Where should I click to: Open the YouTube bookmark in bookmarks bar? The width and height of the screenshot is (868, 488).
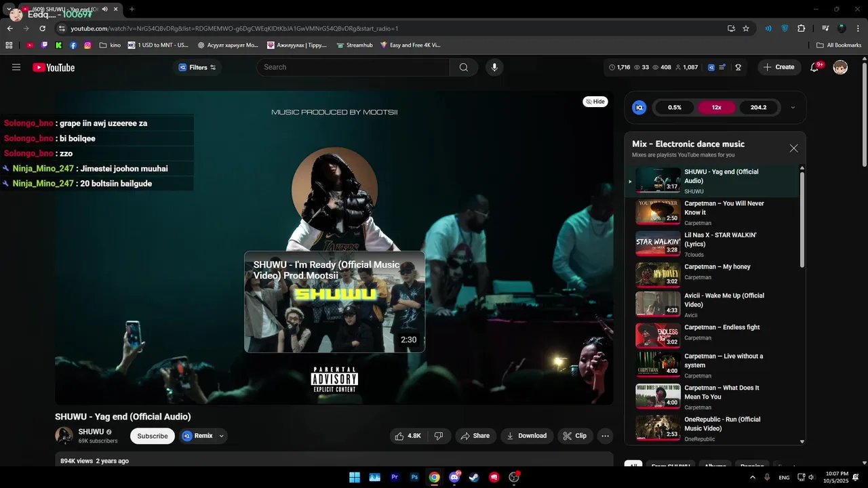(30, 45)
